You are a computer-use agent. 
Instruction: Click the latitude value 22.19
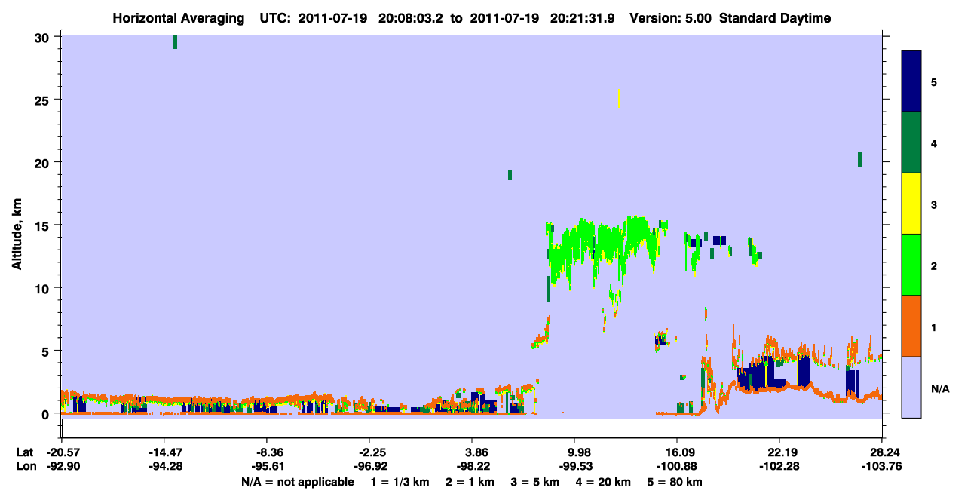779,452
